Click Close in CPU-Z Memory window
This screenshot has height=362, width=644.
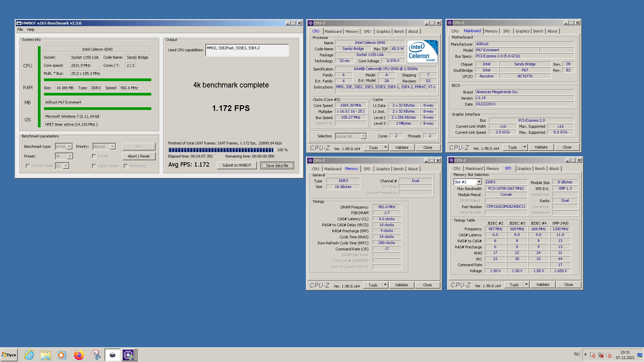pos(427,285)
